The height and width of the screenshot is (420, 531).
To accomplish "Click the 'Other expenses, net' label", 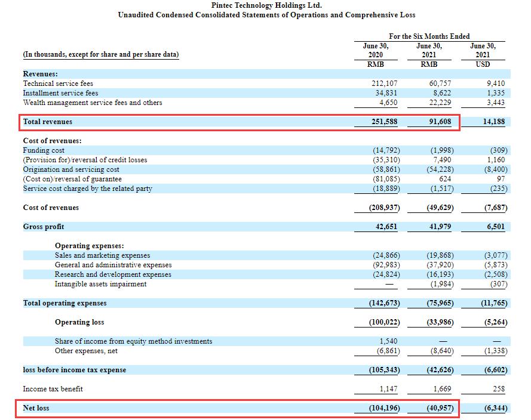I will click(x=86, y=351).
